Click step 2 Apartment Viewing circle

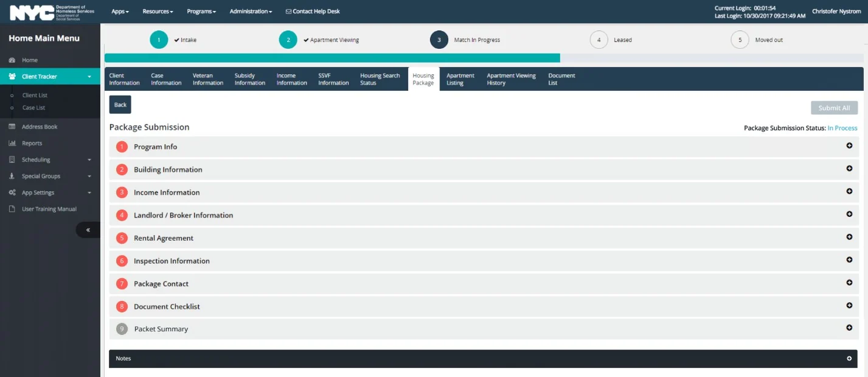[288, 40]
